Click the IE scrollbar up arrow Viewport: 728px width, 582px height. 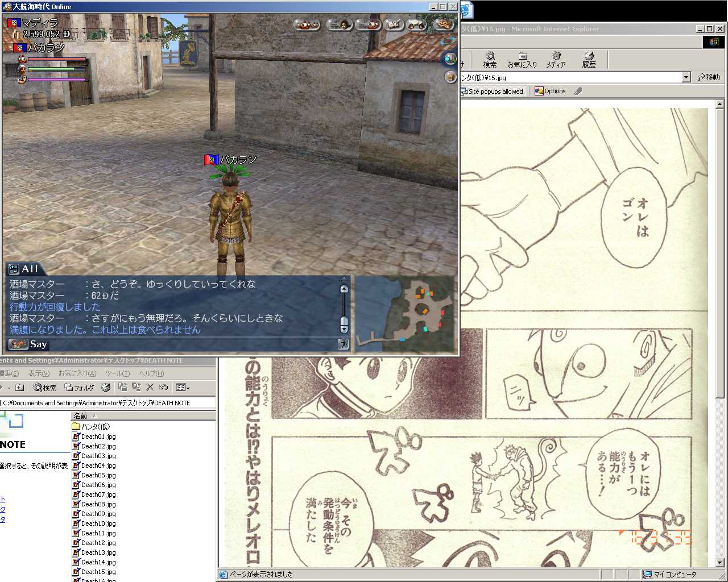coord(719,105)
